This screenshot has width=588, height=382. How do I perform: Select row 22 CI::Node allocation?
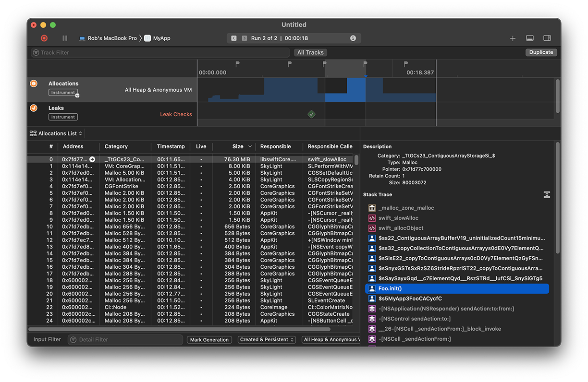tap(190, 307)
